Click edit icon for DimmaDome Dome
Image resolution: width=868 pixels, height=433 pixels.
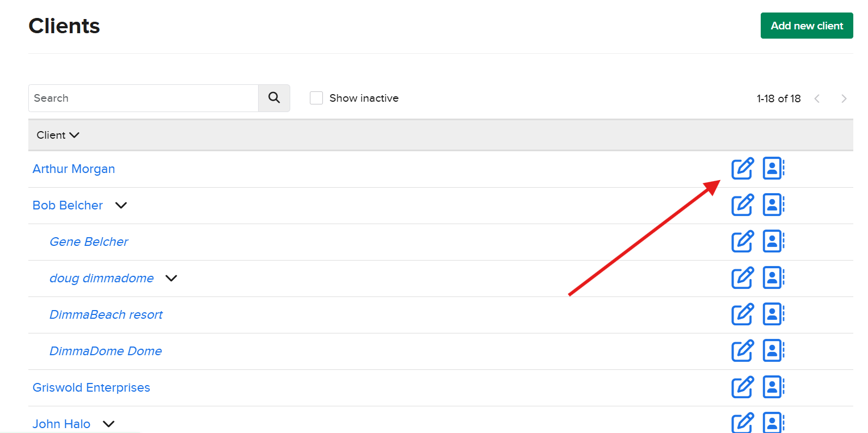click(x=742, y=351)
